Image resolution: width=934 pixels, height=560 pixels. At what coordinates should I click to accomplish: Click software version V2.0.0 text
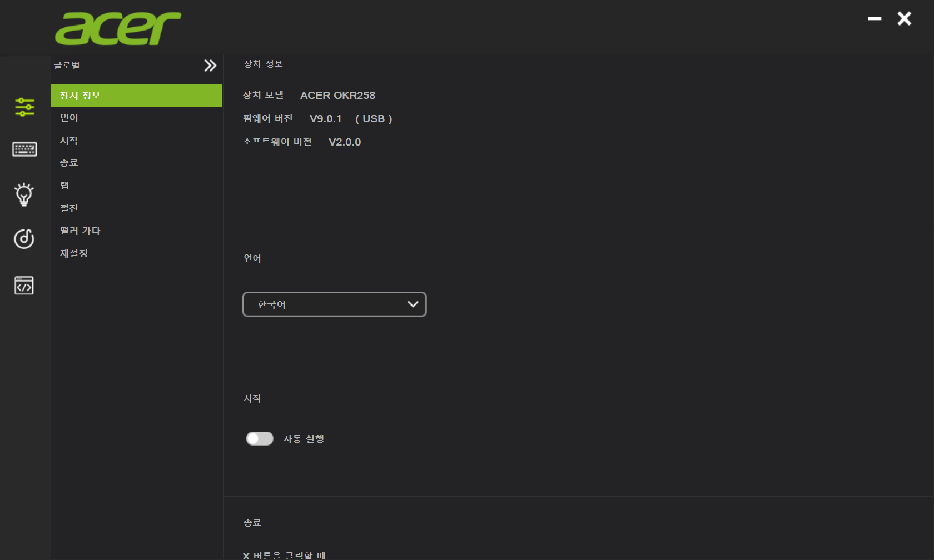(x=345, y=142)
